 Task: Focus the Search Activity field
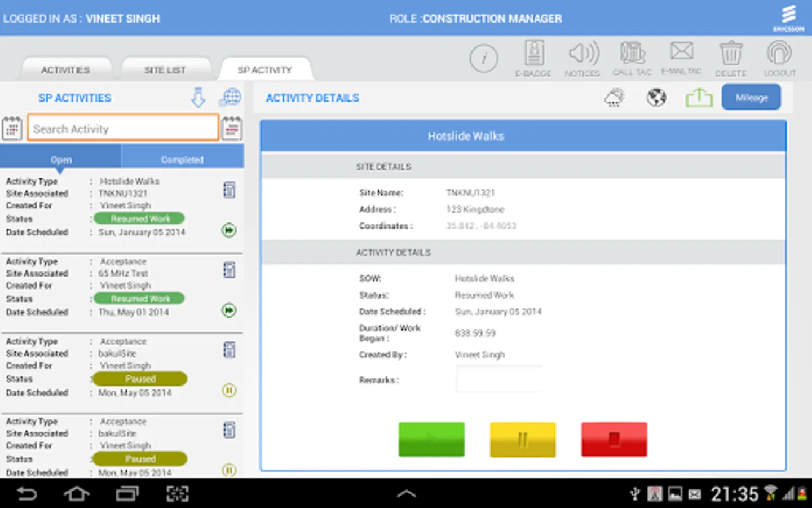(x=123, y=128)
